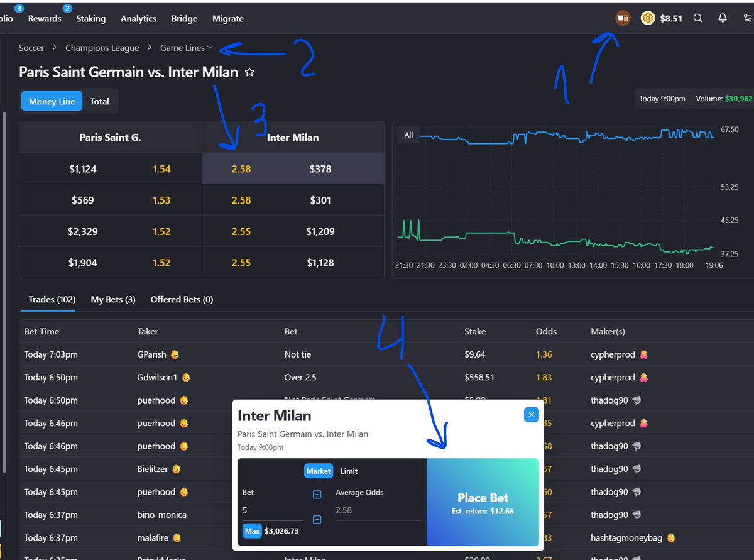Decrease bet with minus stepper
754x560 pixels.
click(x=317, y=519)
